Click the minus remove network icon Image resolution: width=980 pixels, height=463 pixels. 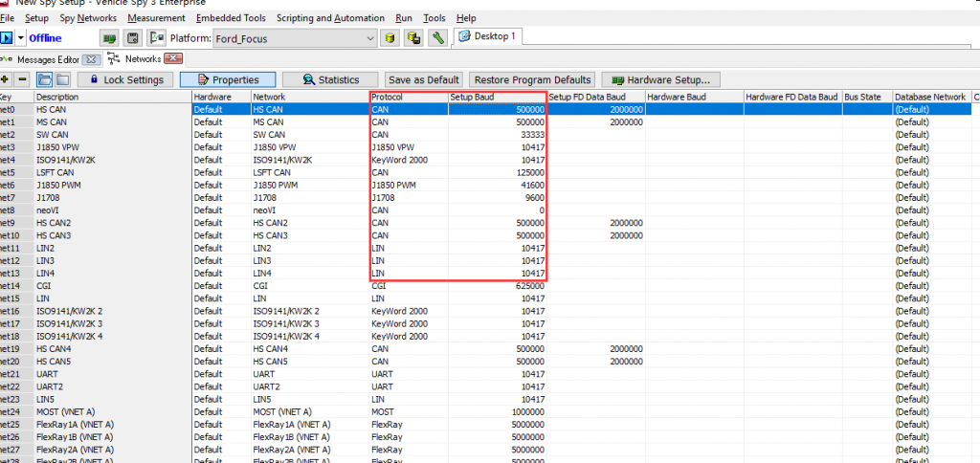pyautogui.click(x=23, y=79)
